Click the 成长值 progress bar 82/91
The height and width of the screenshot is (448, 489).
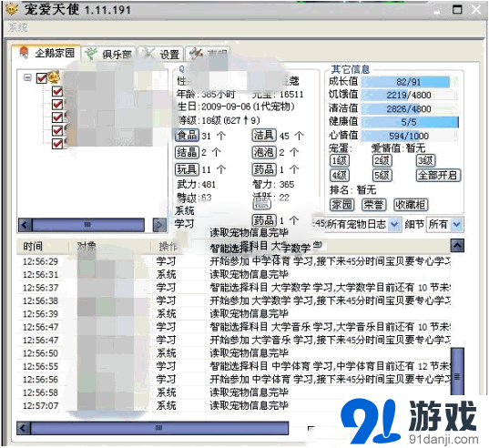(x=410, y=82)
